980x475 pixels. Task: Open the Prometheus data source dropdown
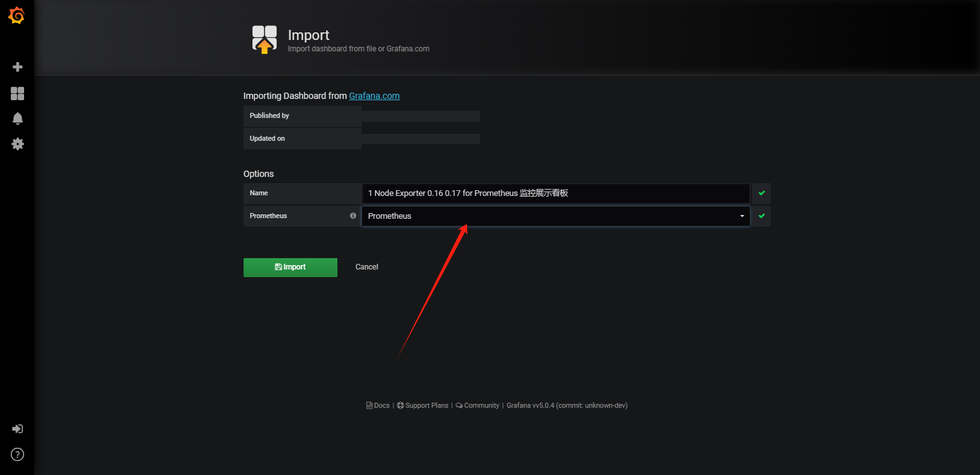coord(556,216)
